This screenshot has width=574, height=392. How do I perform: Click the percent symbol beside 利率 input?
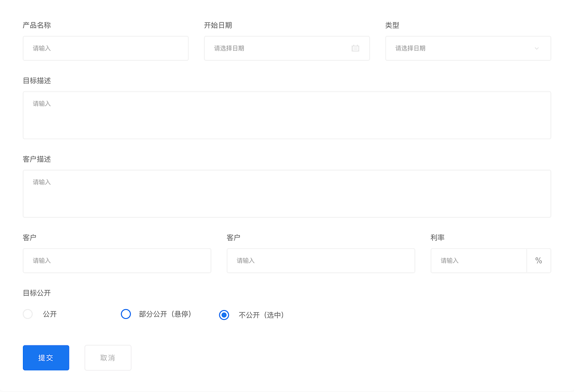point(539,260)
